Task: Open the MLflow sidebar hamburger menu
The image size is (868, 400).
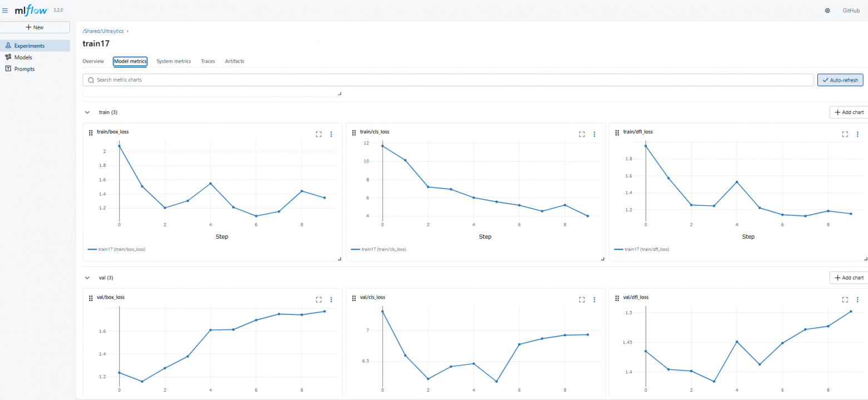Action: click(5, 10)
